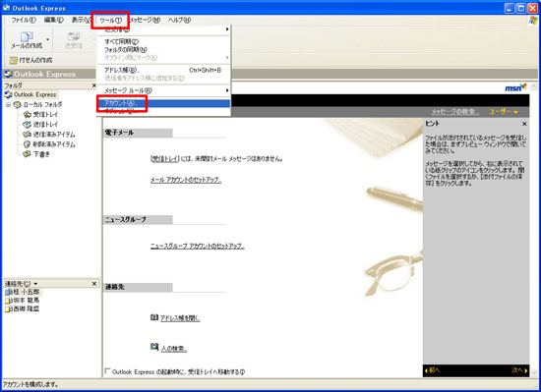Image resolution: width=541 pixels, height=392 pixels.
Task: Open the 下書き folder icon
Action: (x=27, y=154)
